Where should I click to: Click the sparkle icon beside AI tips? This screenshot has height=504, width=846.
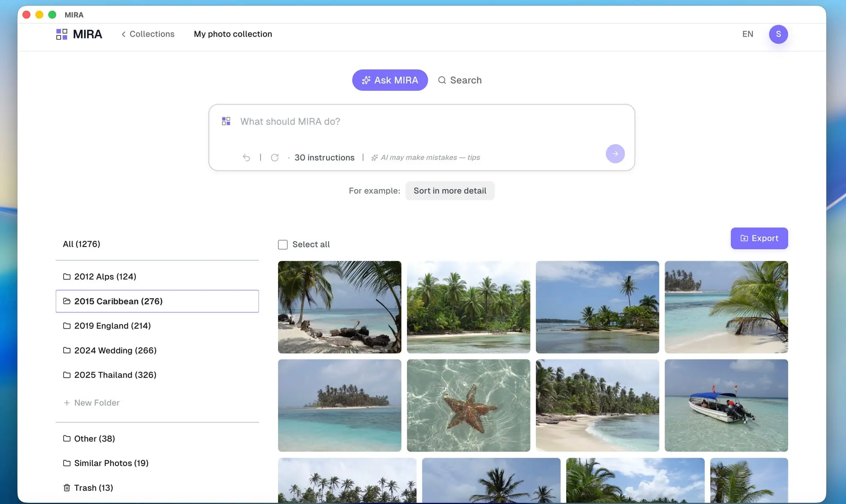point(374,157)
